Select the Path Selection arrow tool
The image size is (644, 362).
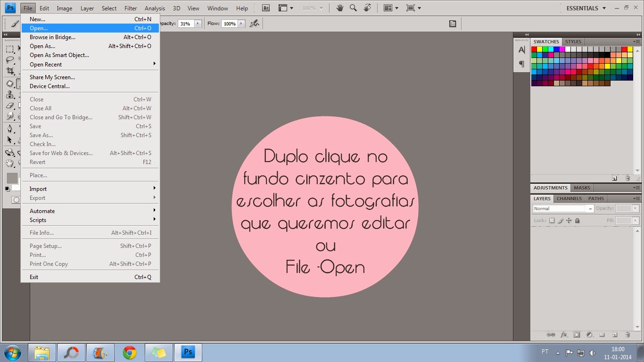pyautogui.click(x=9, y=140)
